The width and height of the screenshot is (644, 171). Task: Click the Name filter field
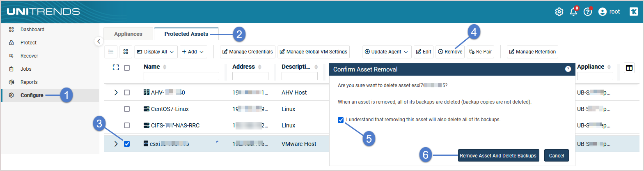point(181,76)
